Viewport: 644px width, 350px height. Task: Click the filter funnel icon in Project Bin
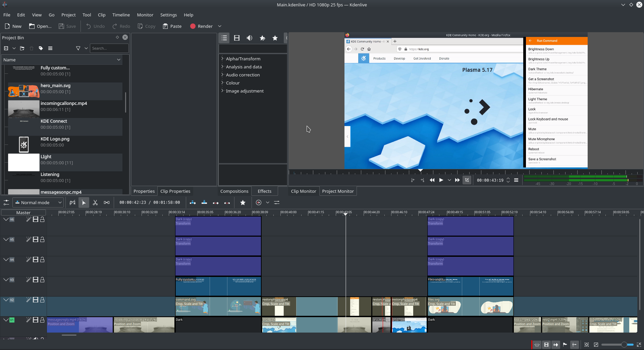pyautogui.click(x=78, y=48)
